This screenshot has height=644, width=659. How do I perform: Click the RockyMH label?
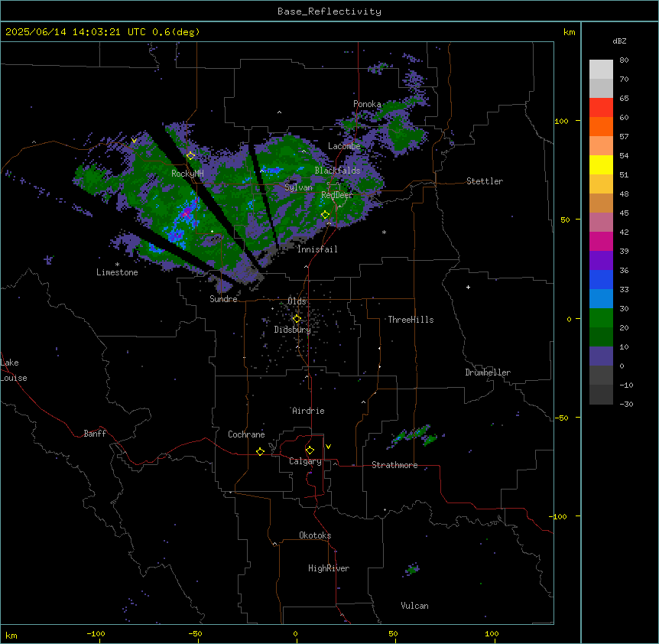pos(187,174)
